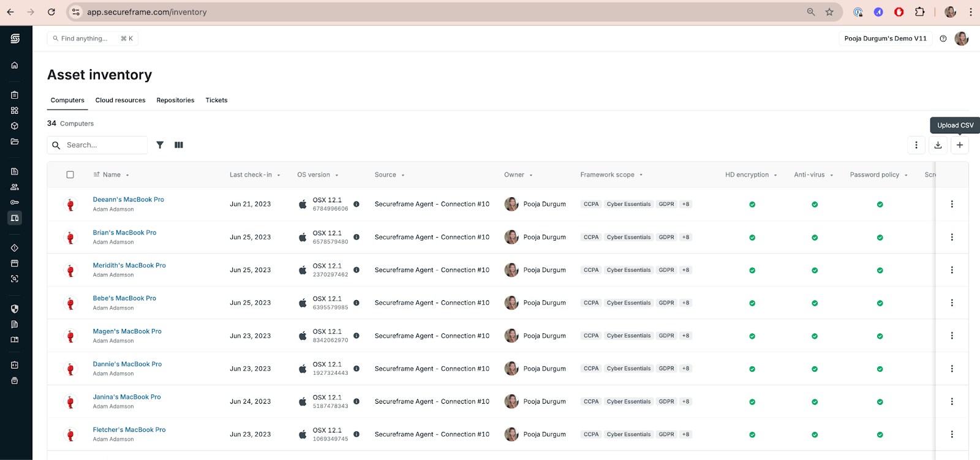Click the CCPA tag in Bebe's row

(x=591, y=303)
